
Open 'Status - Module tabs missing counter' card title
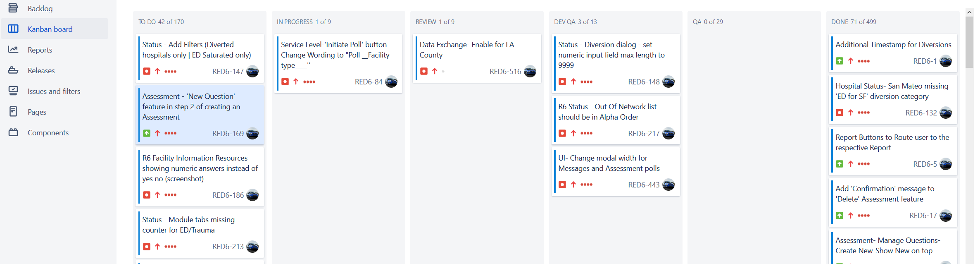[188, 225]
